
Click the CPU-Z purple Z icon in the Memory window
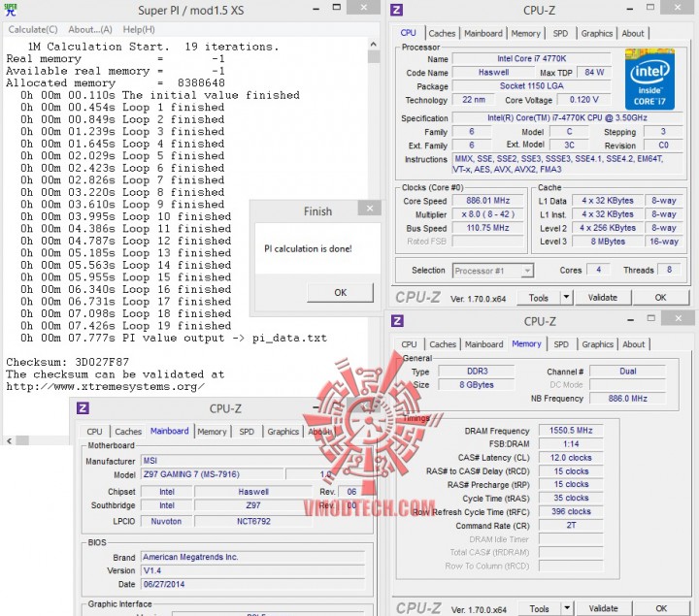click(397, 321)
